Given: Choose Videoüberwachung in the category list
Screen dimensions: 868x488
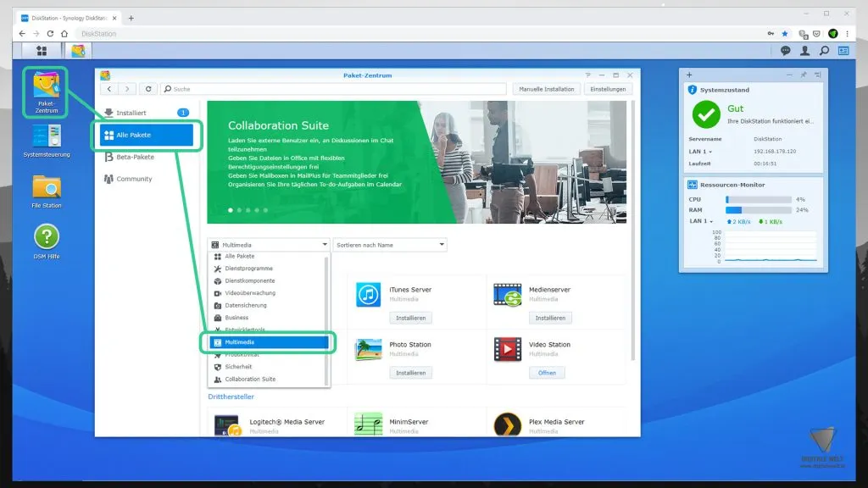Looking at the screenshot, I should click(x=268, y=293).
